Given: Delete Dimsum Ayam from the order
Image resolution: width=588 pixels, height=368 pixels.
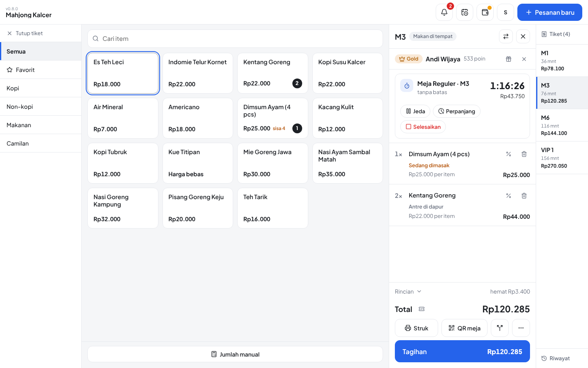Looking at the screenshot, I should (x=524, y=154).
